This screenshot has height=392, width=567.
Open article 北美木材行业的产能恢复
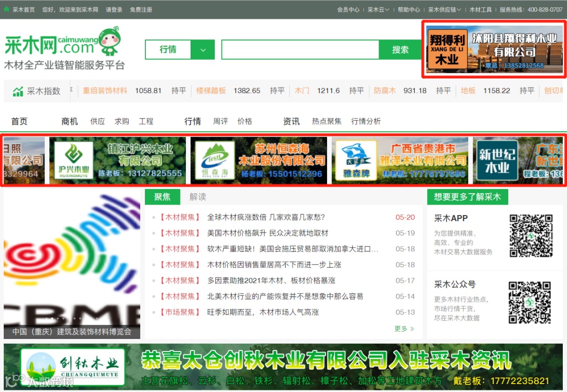pos(285,296)
